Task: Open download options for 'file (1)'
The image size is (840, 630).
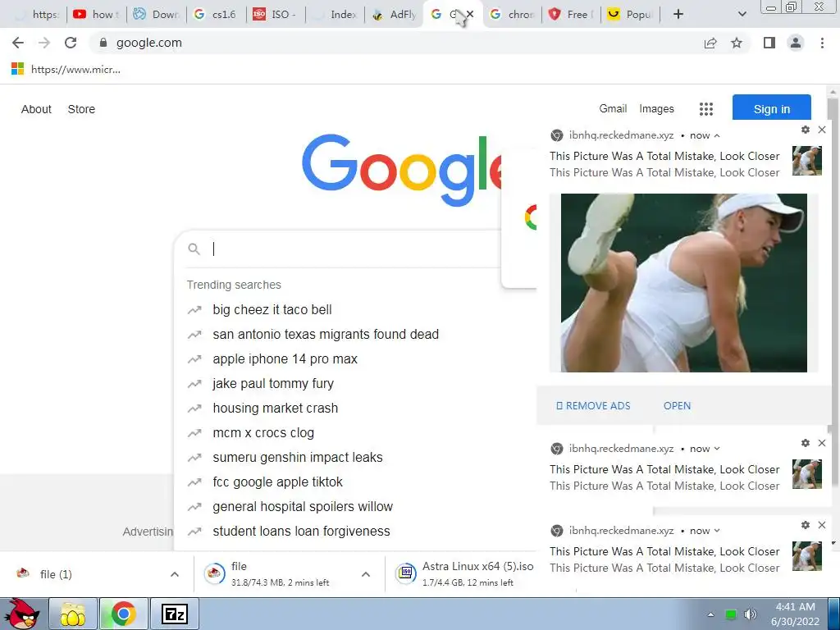Action: (x=175, y=574)
